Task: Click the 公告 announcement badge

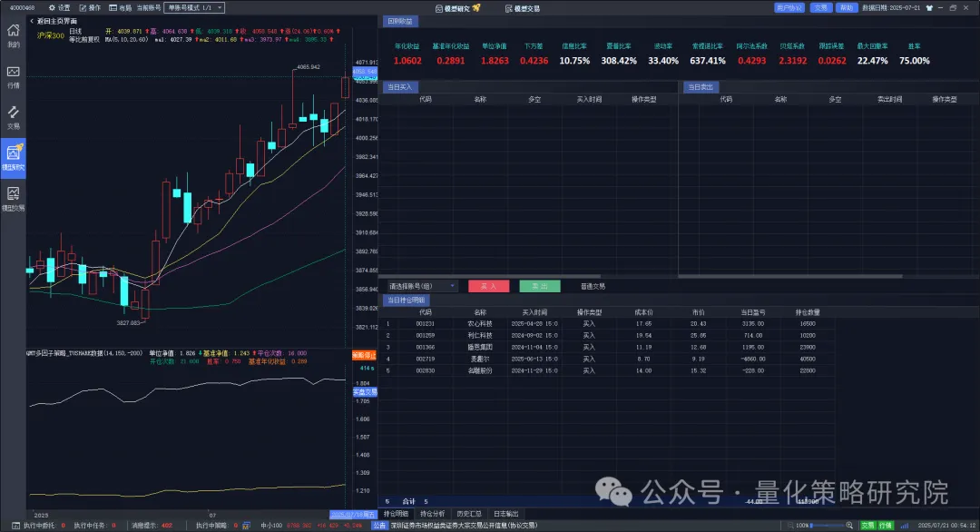Action: click(x=379, y=526)
